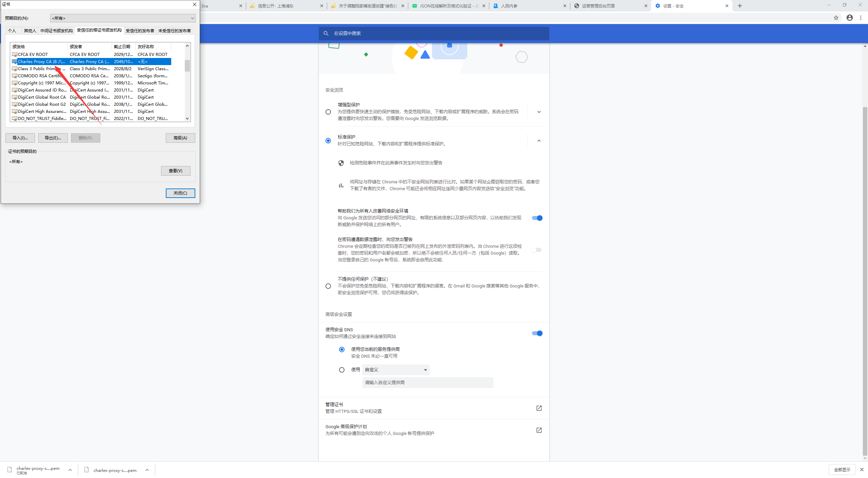The width and height of the screenshot is (868, 478).
Task: Click the new tab plus icon
Action: point(740,6)
